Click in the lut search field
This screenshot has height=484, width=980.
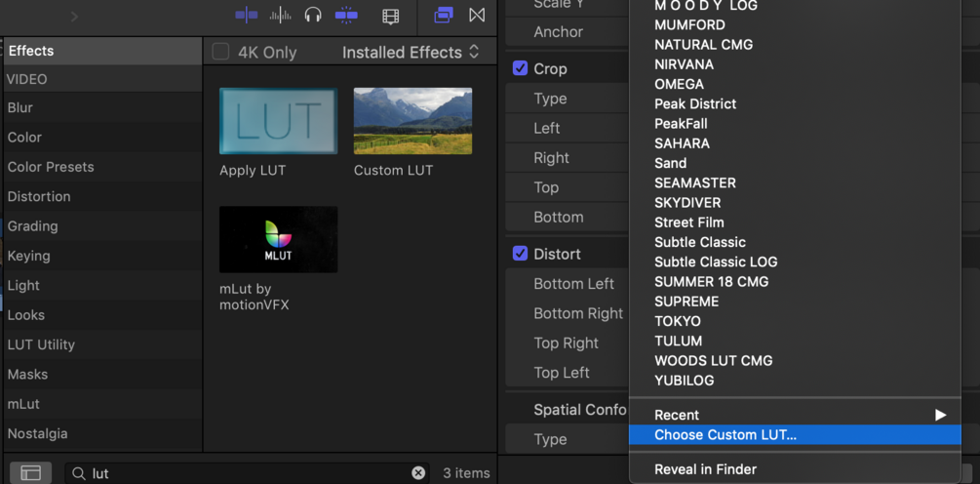pos(250,473)
